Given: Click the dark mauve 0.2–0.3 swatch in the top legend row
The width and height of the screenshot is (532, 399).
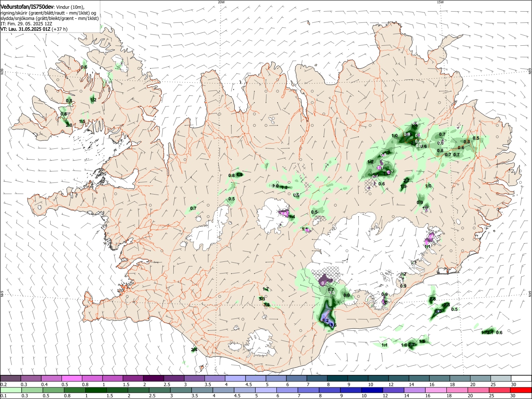Looking at the screenshot, I should (x=10, y=378).
